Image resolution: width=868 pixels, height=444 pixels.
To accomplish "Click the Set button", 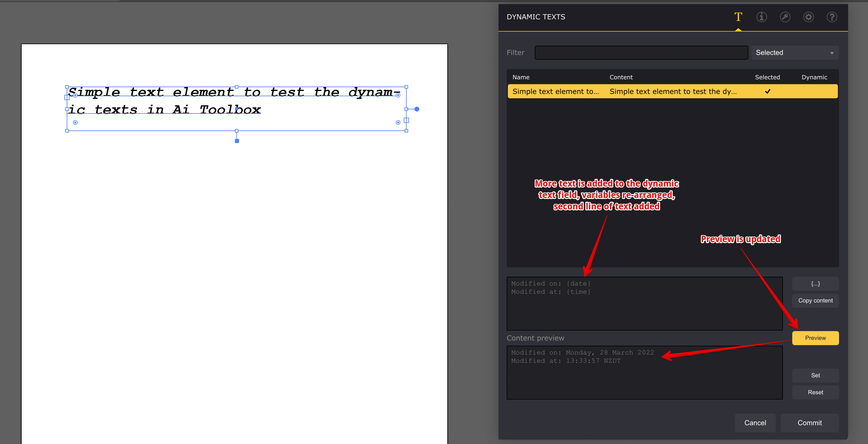I will click(x=815, y=375).
